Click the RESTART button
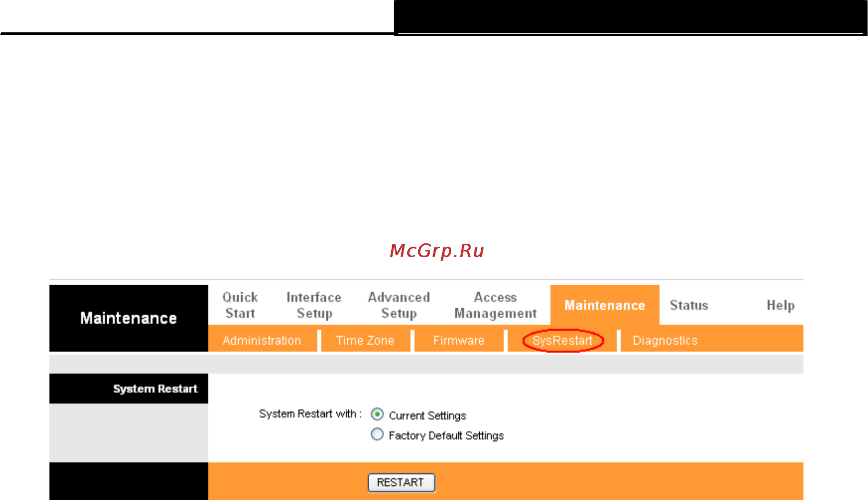The height and width of the screenshot is (500, 868). 401,482
